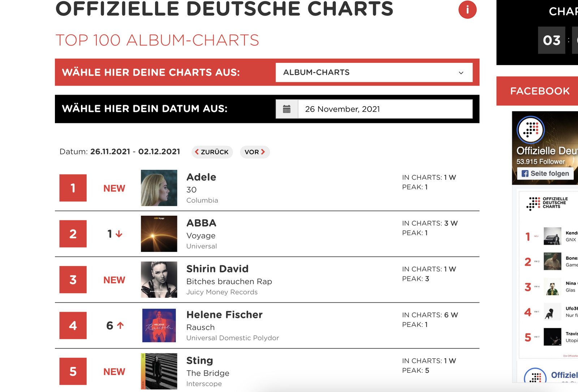This screenshot has height=392, width=578.
Task: Click the Seite folgen button
Action: click(x=545, y=173)
